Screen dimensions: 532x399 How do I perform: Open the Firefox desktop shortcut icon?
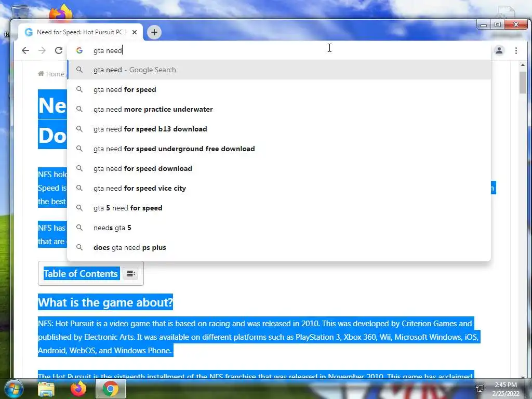[61, 13]
